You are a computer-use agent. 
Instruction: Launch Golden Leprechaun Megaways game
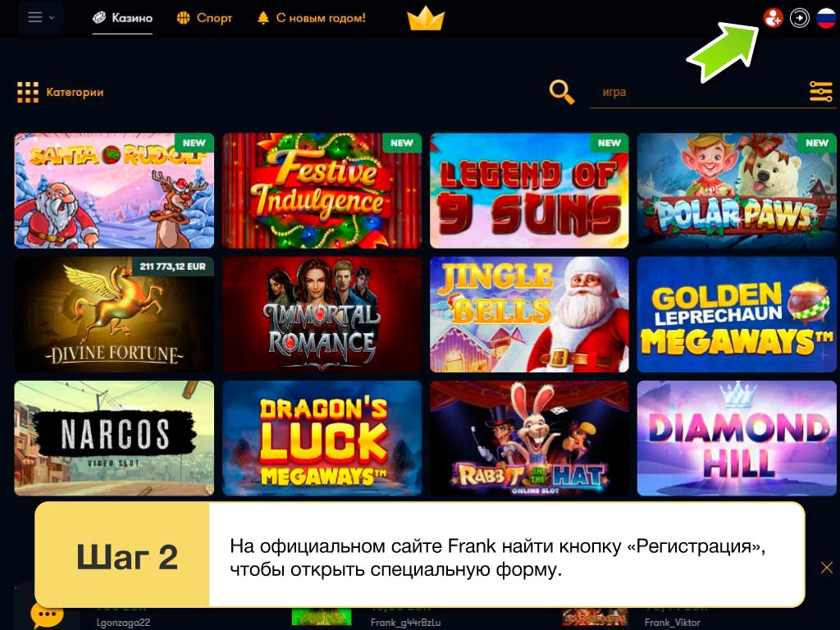click(737, 314)
